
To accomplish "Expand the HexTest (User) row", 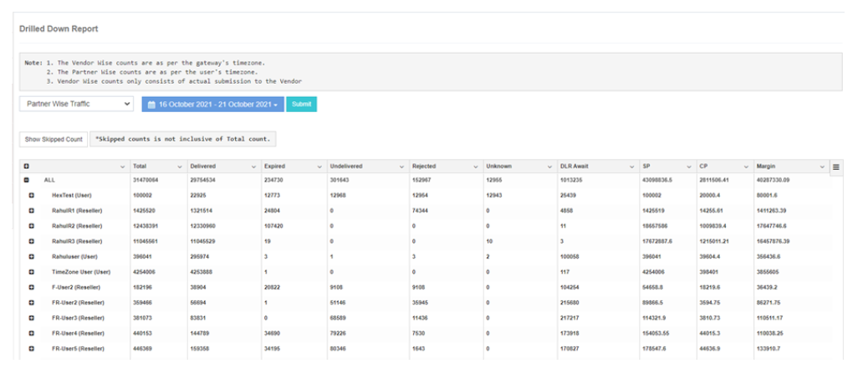I will 32,194.
